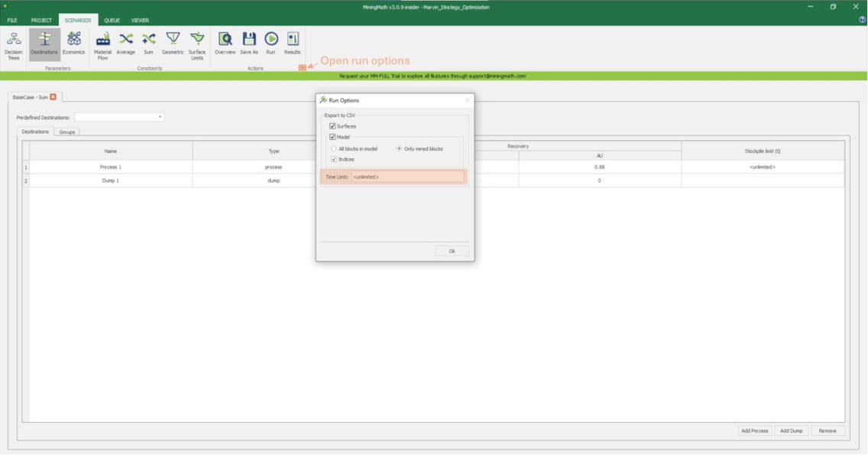Click the Run scenario icon
868x455 pixels.
(x=270, y=44)
